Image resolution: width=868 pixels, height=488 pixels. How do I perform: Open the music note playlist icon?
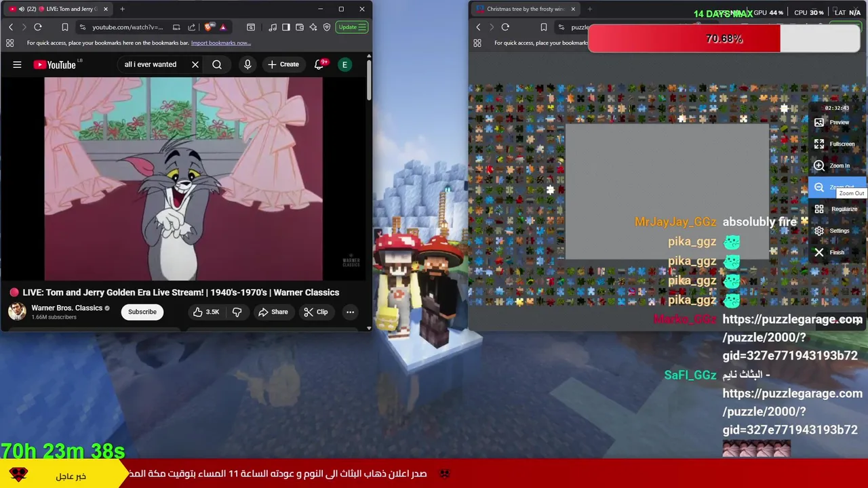(x=273, y=27)
